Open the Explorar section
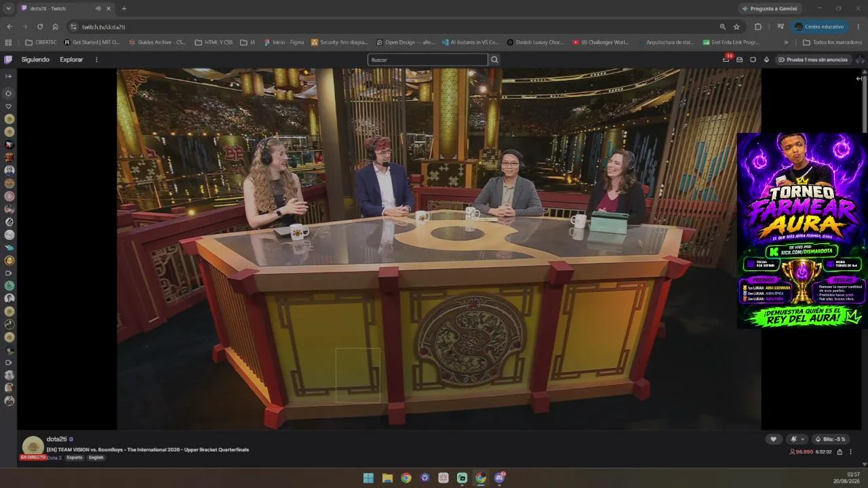 click(x=71, y=60)
